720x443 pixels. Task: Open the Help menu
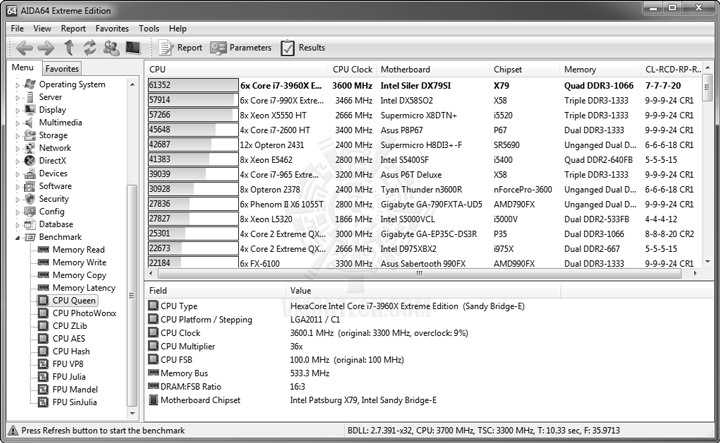(178, 28)
